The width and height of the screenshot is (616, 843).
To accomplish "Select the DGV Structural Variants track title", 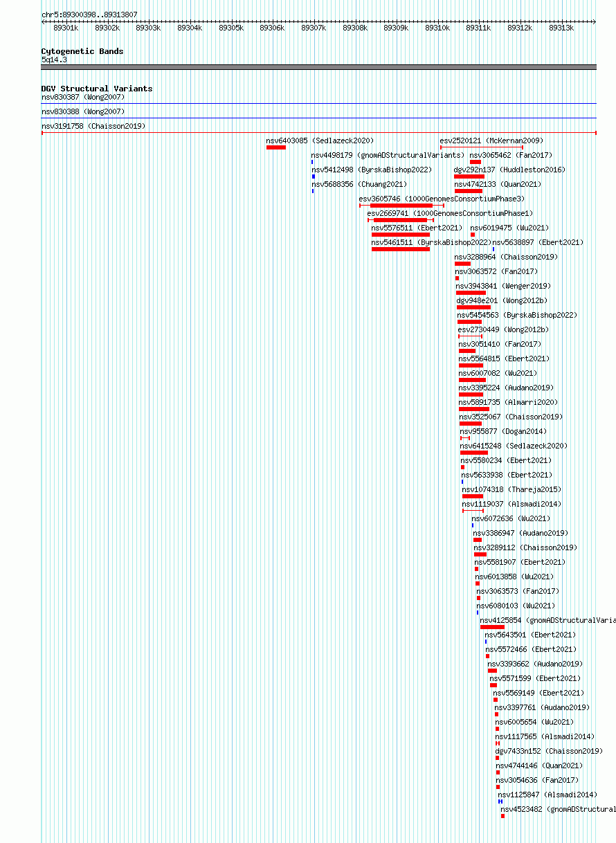I will tap(97, 89).
